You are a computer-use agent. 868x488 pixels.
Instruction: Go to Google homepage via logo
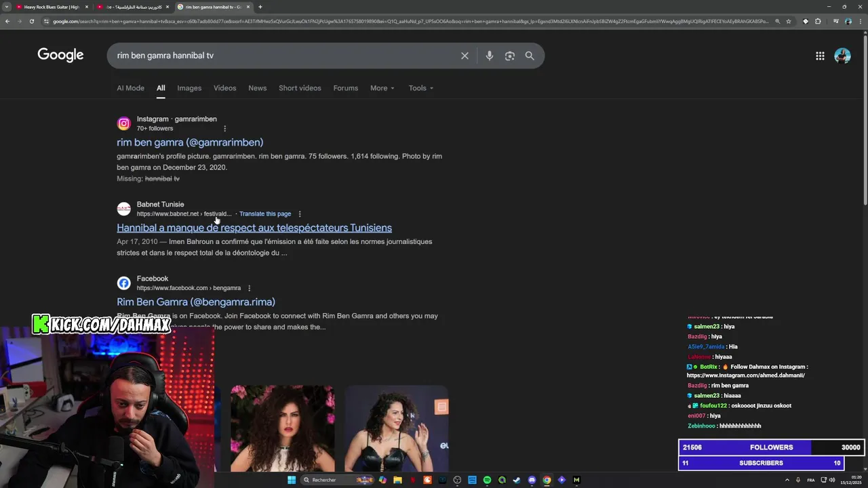tap(60, 55)
